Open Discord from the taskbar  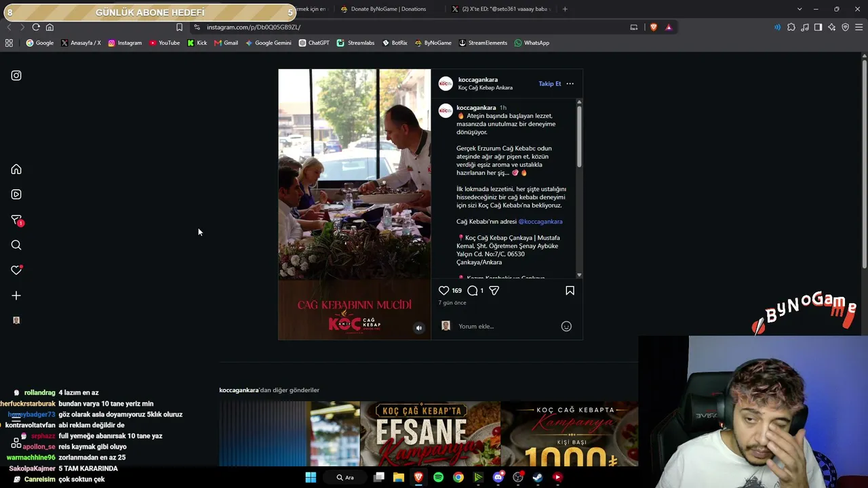tap(498, 477)
